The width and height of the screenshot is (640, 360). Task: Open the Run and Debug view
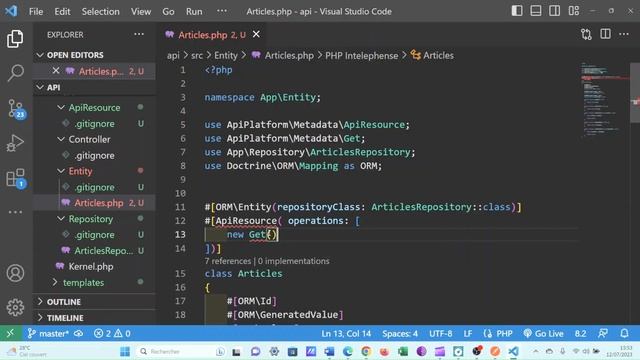[15, 143]
